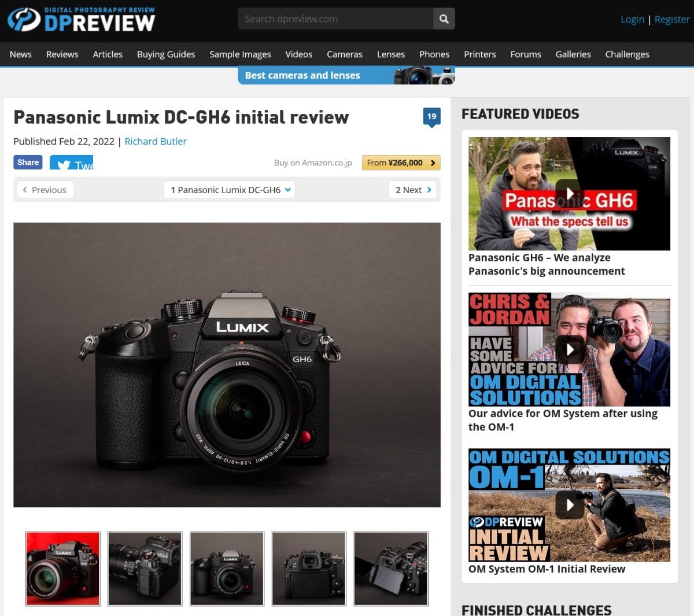Select the fourth thumbnail showing camera rear

[309, 569]
